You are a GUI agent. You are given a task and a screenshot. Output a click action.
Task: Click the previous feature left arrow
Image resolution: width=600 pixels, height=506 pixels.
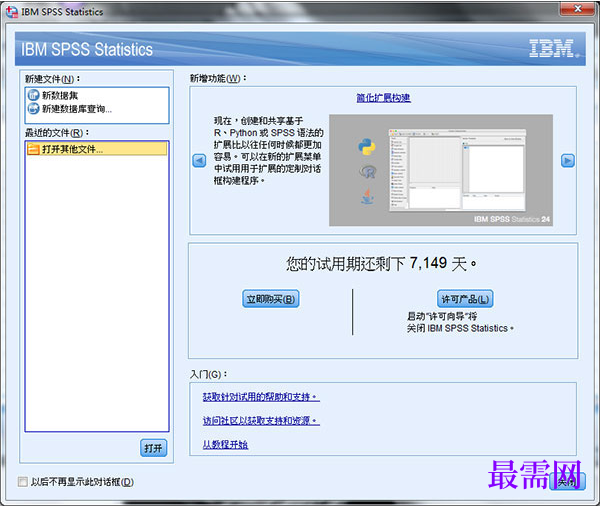click(x=199, y=160)
